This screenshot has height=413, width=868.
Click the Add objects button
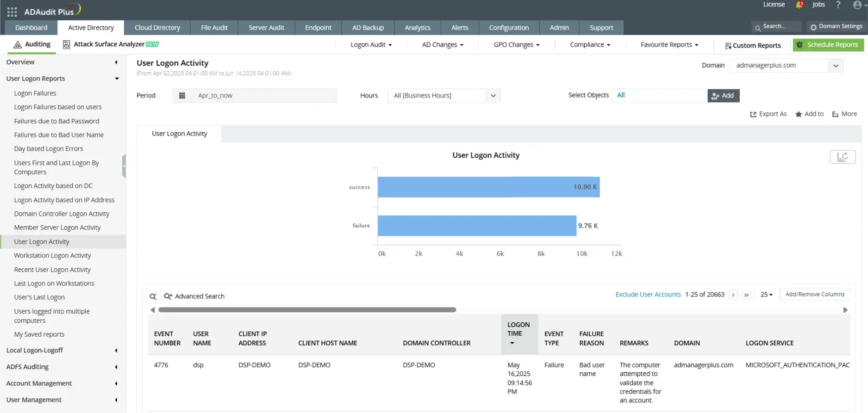coord(723,96)
